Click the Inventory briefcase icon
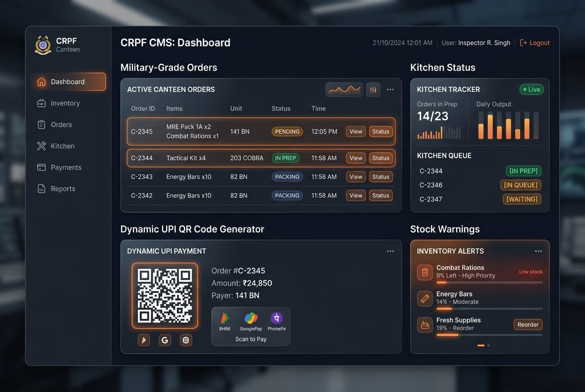The height and width of the screenshot is (392, 585). (42, 103)
